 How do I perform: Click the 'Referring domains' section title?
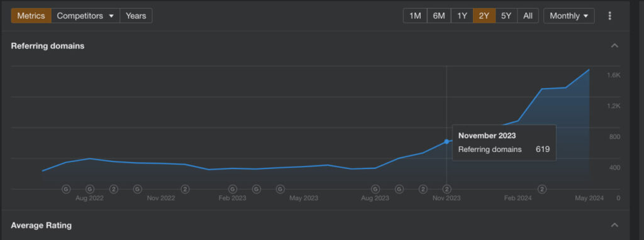(48, 46)
